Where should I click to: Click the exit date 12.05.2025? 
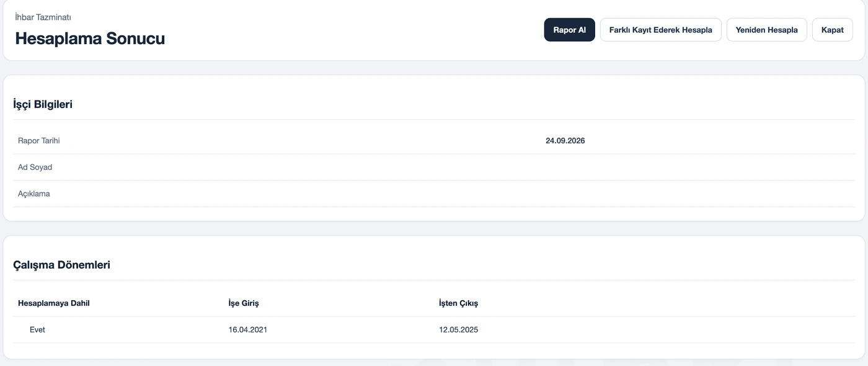pyautogui.click(x=459, y=330)
